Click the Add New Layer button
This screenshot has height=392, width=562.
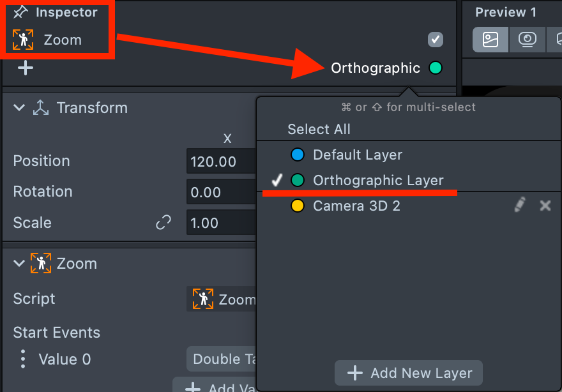[x=409, y=373]
